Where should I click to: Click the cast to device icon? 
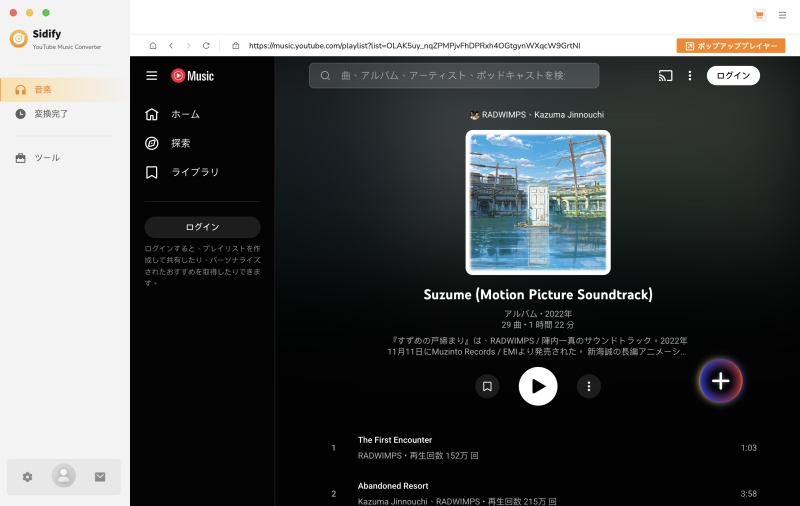click(665, 75)
